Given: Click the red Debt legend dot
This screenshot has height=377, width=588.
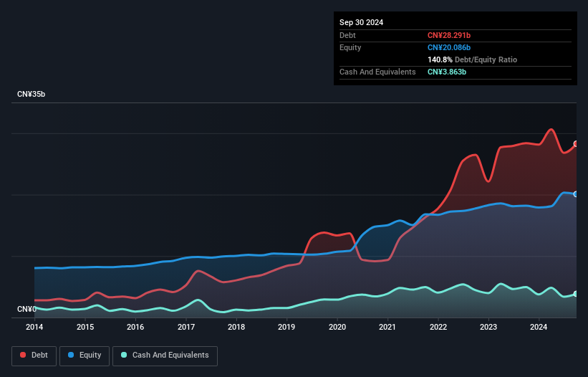Looking at the screenshot, I should pos(23,355).
